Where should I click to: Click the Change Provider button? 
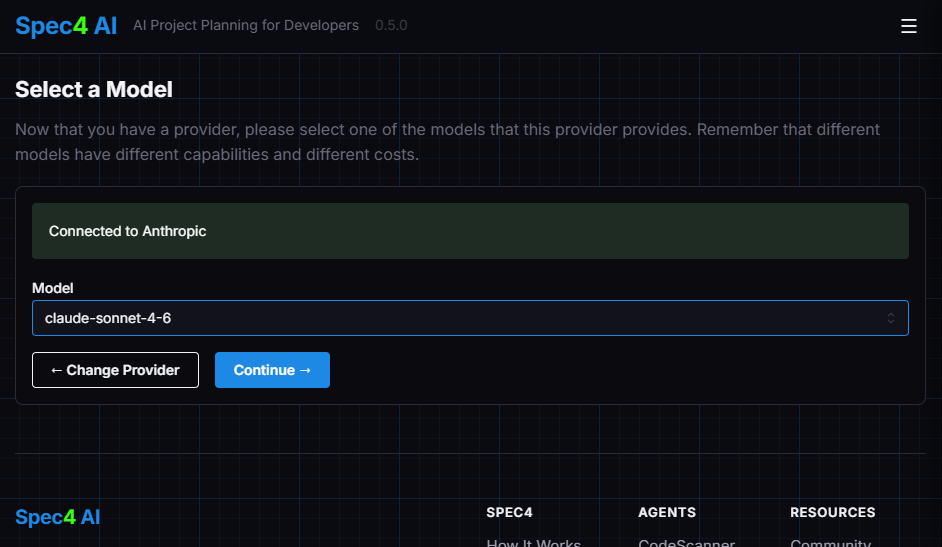[x=115, y=370]
